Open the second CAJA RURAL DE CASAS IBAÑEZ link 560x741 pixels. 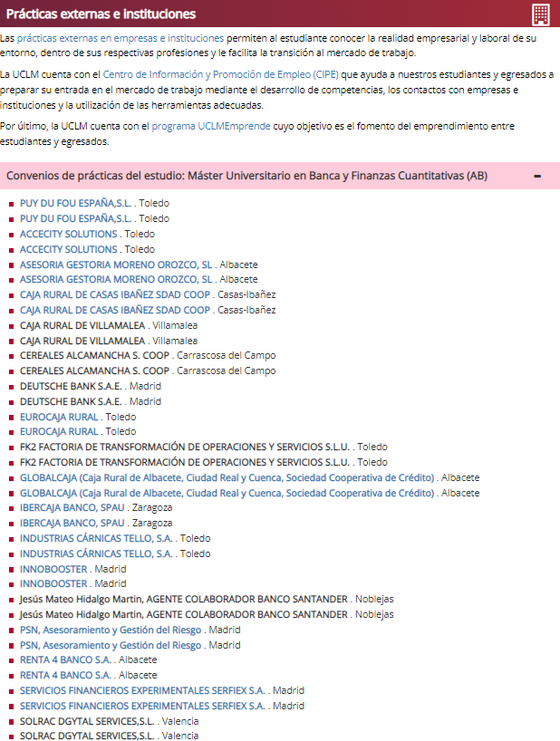pyautogui.click(x=115, y=311)
